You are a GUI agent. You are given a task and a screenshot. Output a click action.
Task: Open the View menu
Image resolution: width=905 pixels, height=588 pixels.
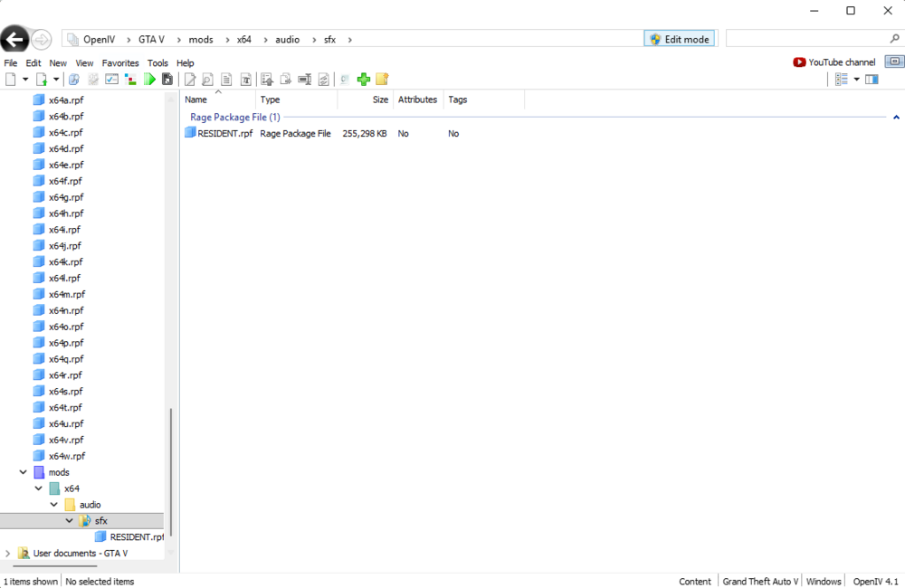84,63
